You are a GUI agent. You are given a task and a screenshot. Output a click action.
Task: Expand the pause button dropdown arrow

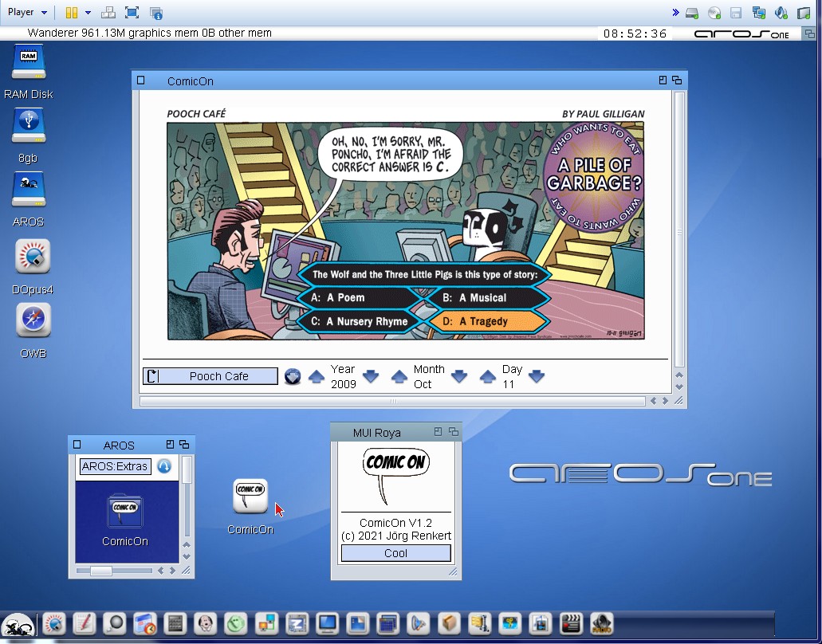pos(88,13)
